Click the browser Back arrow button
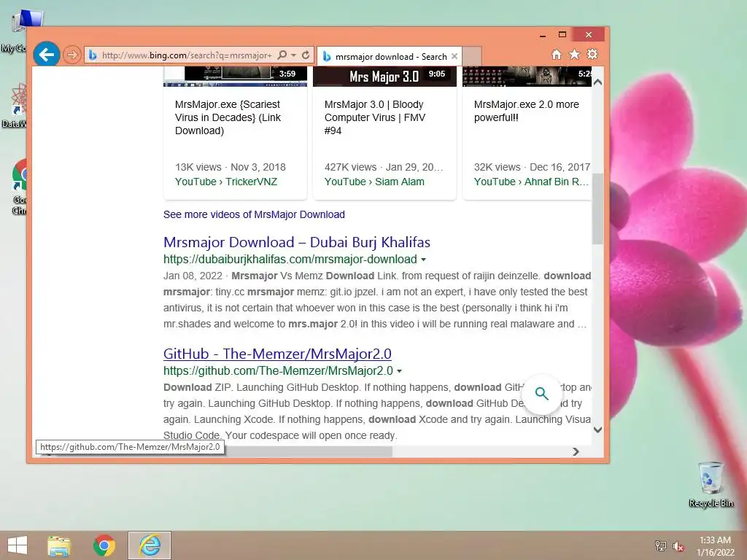Viewport: 747px width, 560px height. (46, 54)
